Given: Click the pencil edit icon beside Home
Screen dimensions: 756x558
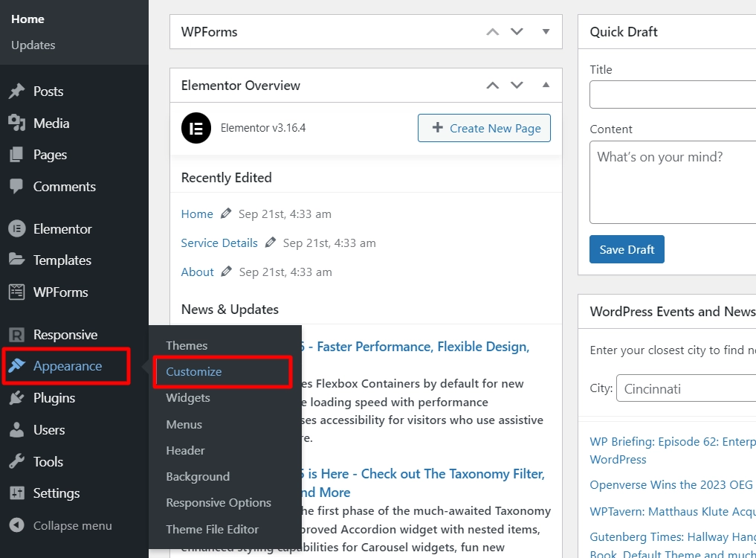Looking at the screenshot, I should [x=226, y=214].
